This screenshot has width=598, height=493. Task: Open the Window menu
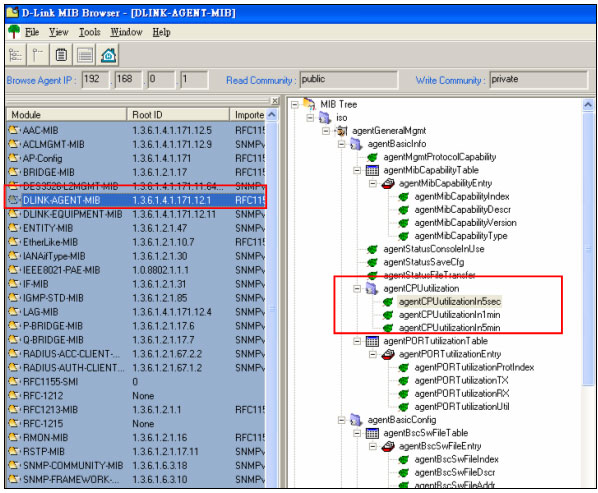click(126, 32)
